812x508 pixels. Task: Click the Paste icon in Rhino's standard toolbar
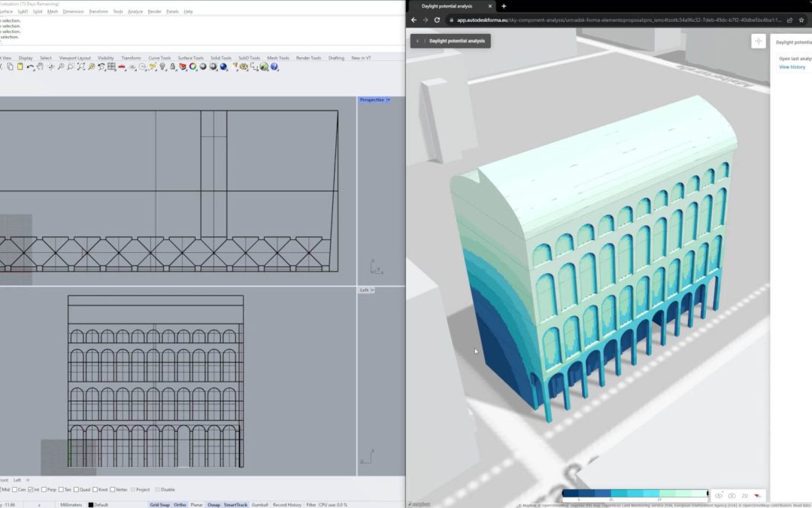click(20, 68)
